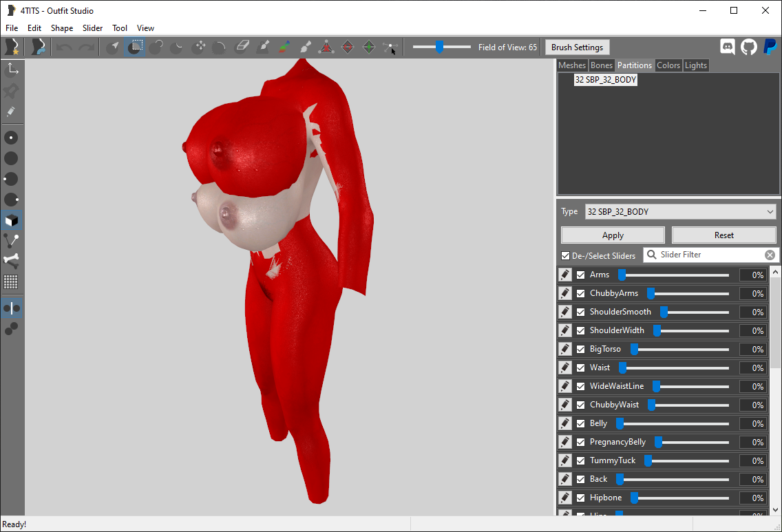The height and width of the screenshot is (532, 782).
Task: Click the Apply button
Action: tap(613, 235)
